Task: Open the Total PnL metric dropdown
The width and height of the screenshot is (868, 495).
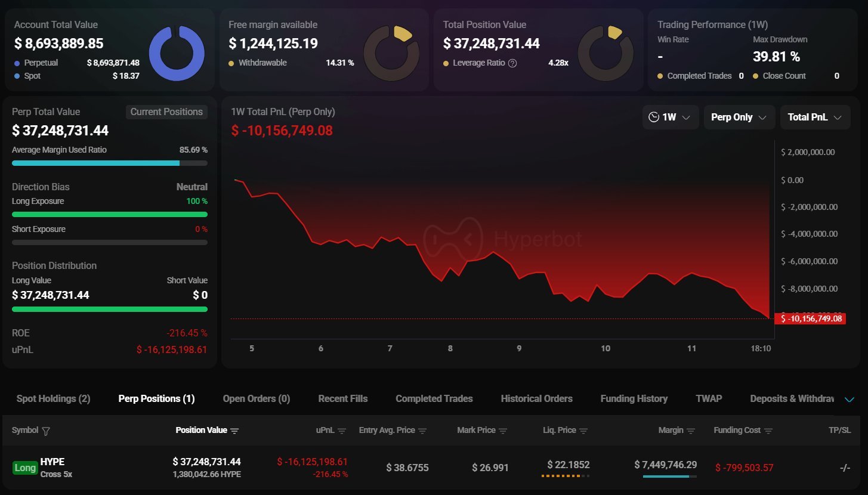Action: (815, 117)
